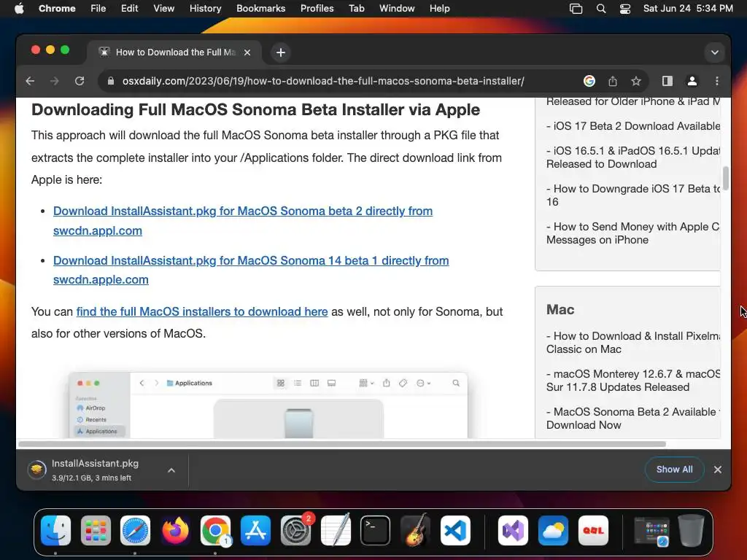Open System Settings from the Dock
The image size is (747, 560).
coord(295,530)
